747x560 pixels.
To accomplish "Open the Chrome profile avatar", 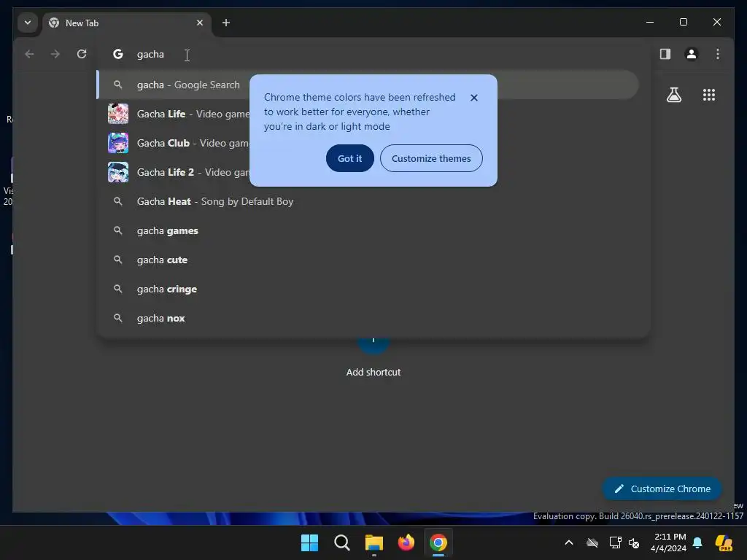I will (x=692, y=54).
